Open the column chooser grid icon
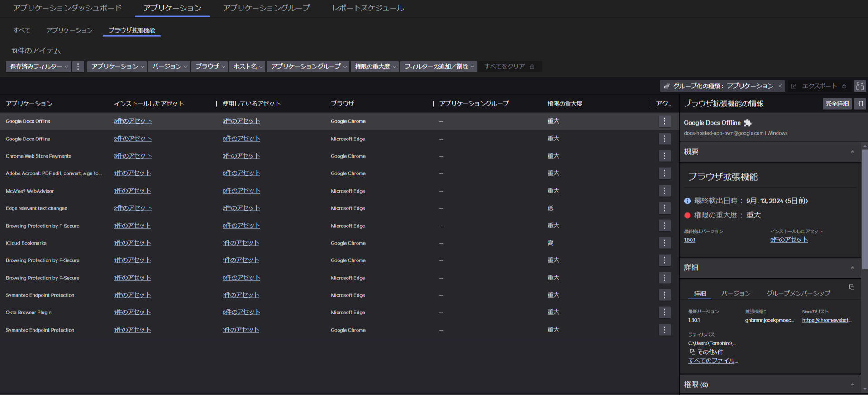This screenshot has height=395, width=868. pyautogui.click(x=860, y=86)
